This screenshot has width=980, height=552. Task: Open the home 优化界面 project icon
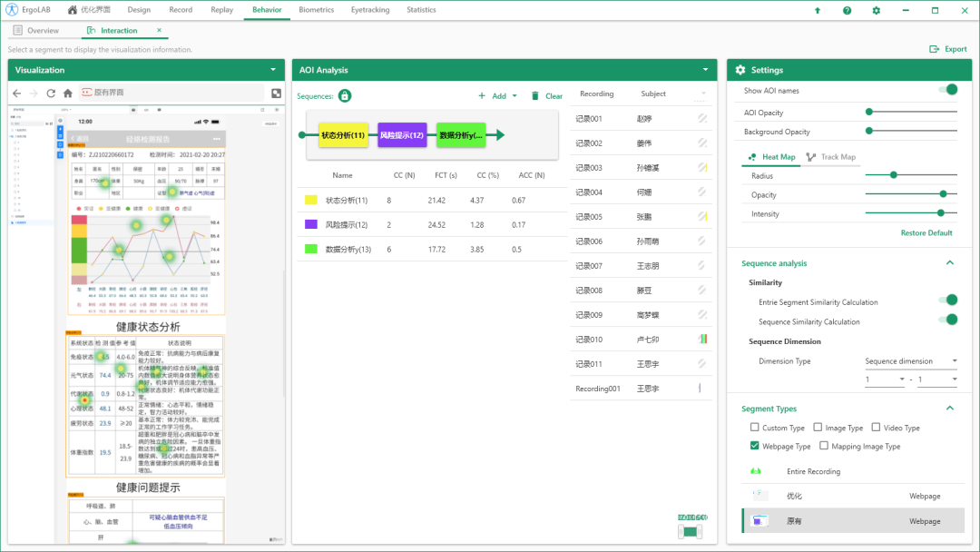(x=73, y=10)
